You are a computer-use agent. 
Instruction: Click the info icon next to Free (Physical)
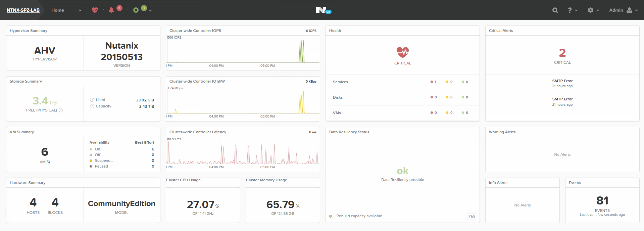[61, 110]
